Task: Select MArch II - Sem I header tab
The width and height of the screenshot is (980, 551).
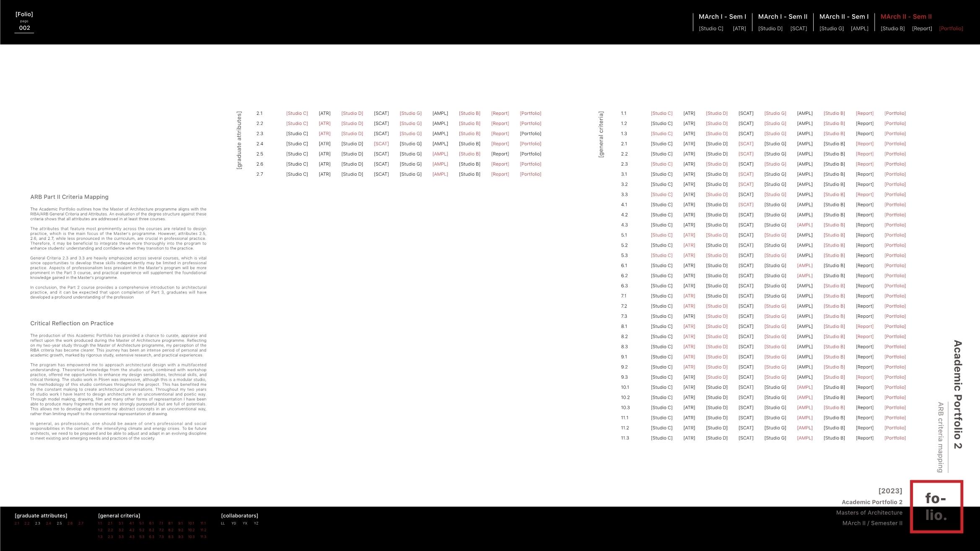Action: tap(844, 17)
